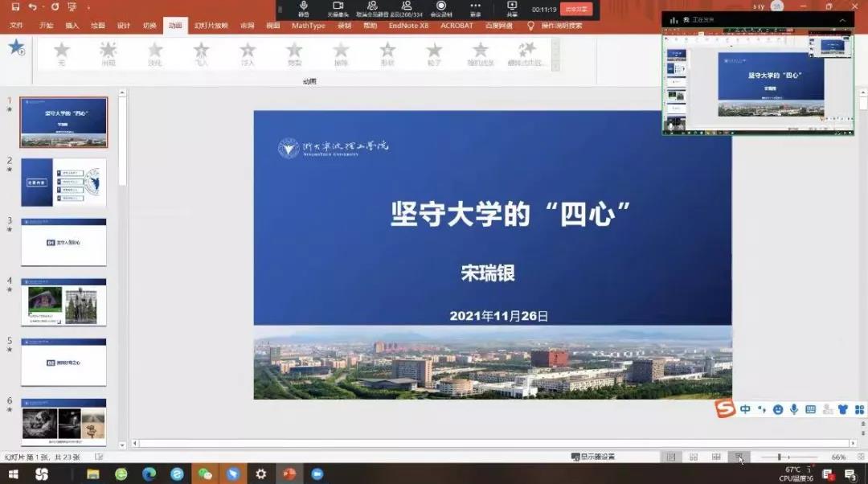This screenshot has height=484, width=868.
Task: Apply the 形状 shape animation star
Action: (387, 53)
